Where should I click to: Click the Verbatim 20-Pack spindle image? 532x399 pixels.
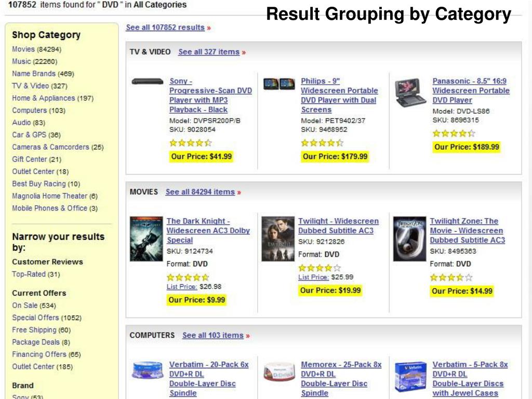(x=148, y=370)
